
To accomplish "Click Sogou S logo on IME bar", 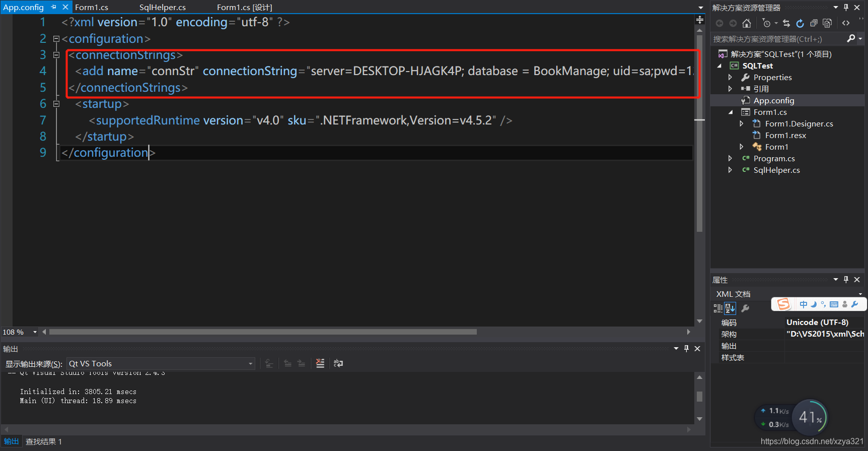I will pyautogui.click(x=783, y=304).
